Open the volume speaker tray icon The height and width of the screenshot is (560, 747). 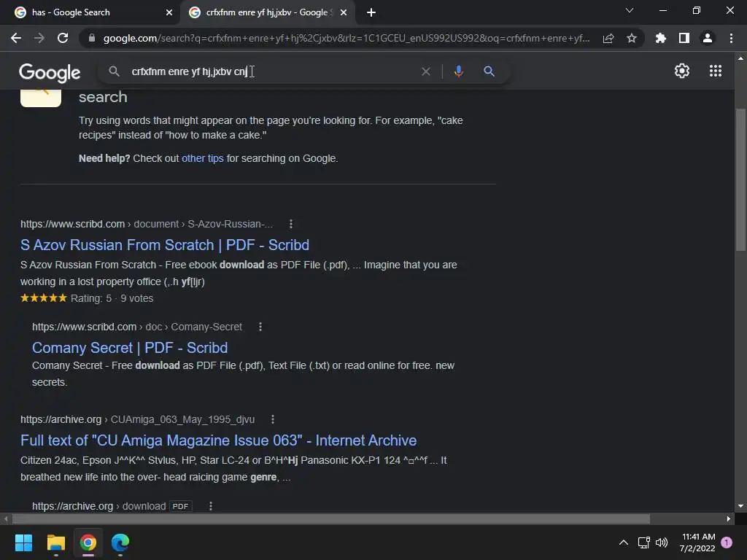pos(662,542)
